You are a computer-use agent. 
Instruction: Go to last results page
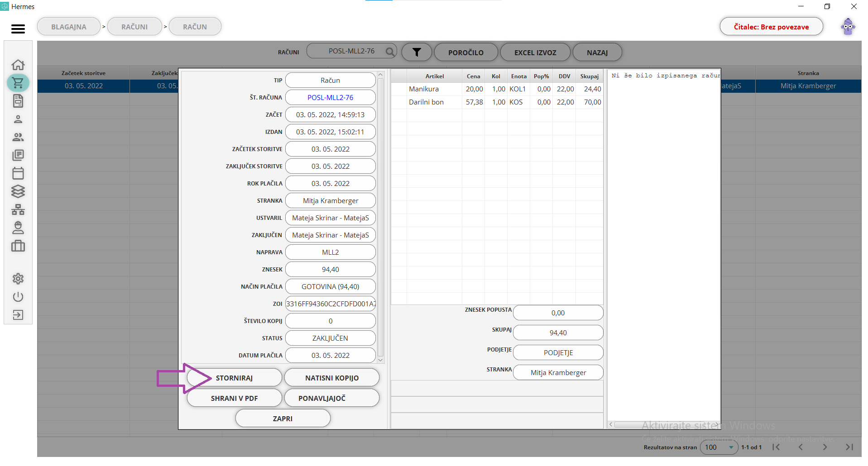click(849, 447)
